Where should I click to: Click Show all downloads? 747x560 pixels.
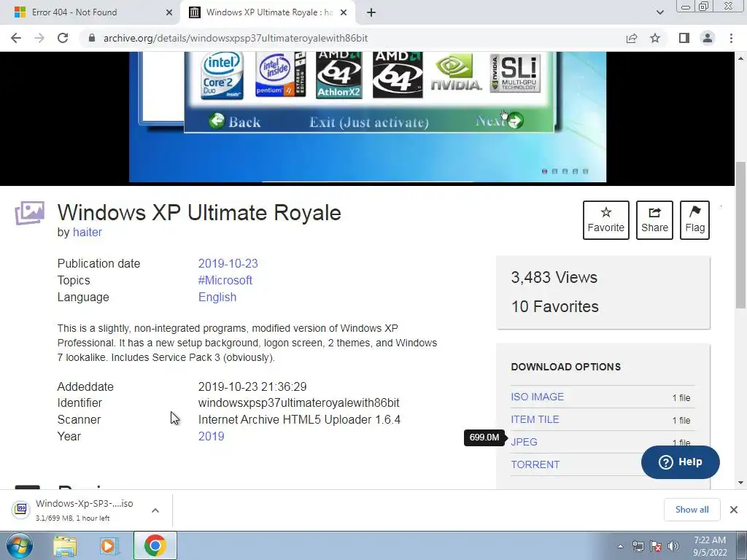[692, 510]
